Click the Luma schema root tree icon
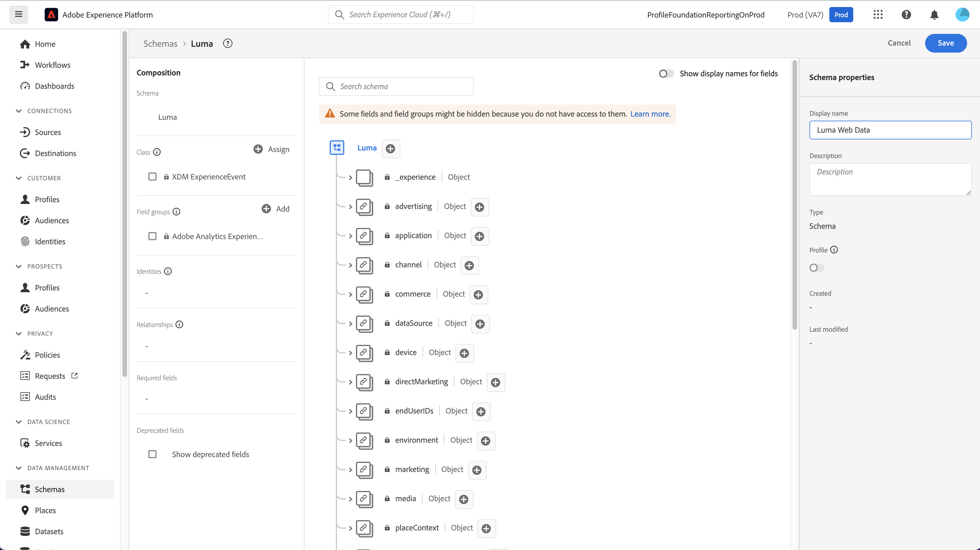980x550 pixels. (x=337, y=148)
